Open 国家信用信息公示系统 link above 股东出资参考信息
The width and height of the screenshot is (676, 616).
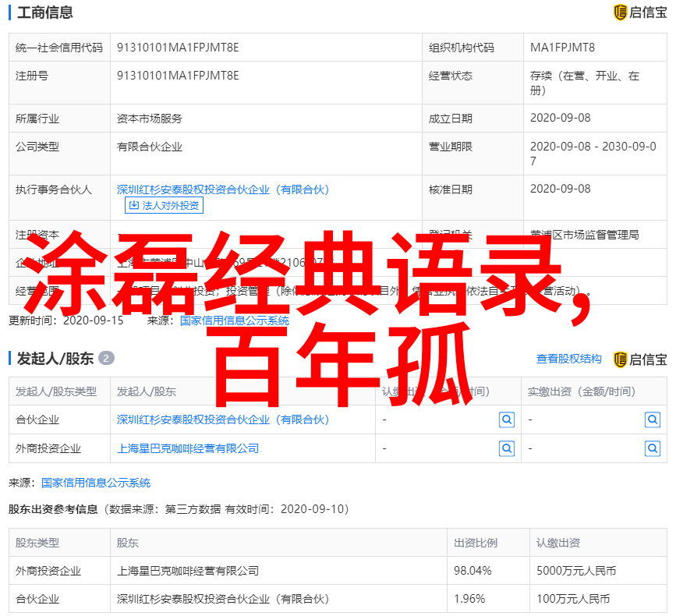[96, 483]
